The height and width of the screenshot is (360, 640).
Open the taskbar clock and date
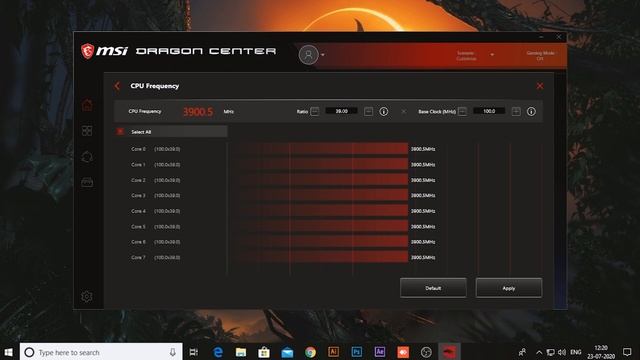[601, 352]
